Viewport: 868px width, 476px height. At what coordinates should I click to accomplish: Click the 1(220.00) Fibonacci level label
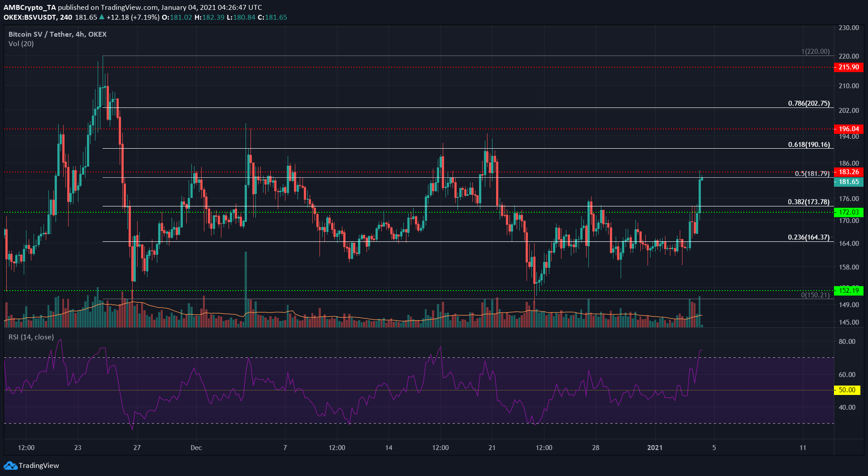point(816,51)
